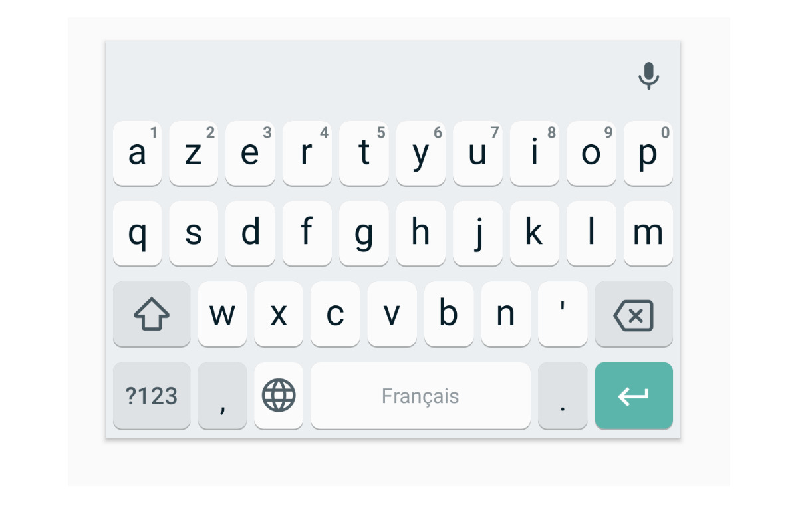798x532 pixels.
Task: Tap the globe language switch icon
Action: pos(279,396)
